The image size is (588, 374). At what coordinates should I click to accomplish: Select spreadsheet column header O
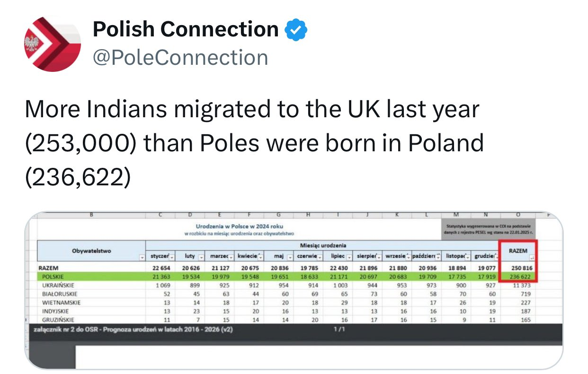tap(518, 215)
